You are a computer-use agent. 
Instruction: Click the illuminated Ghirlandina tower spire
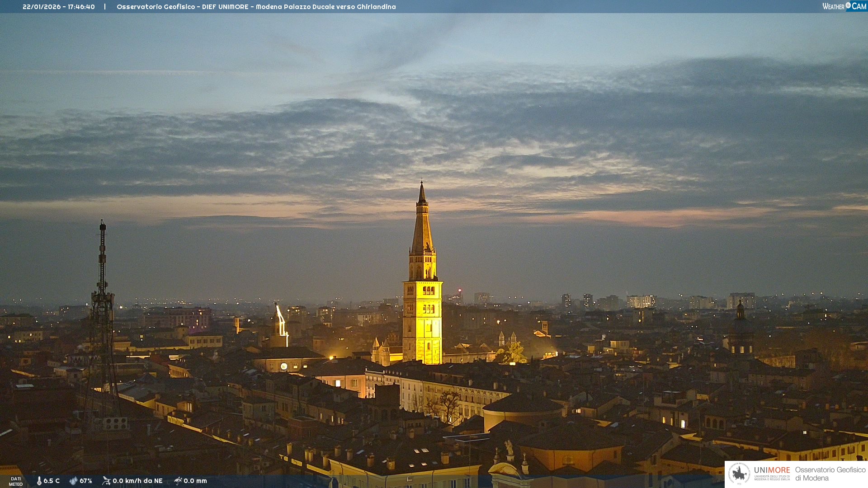coord(422,226)
